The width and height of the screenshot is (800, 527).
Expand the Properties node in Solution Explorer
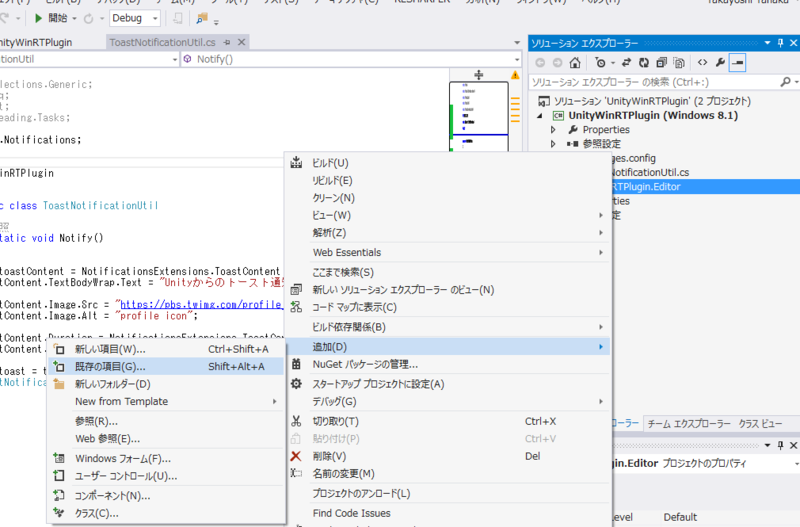(553, 130)
